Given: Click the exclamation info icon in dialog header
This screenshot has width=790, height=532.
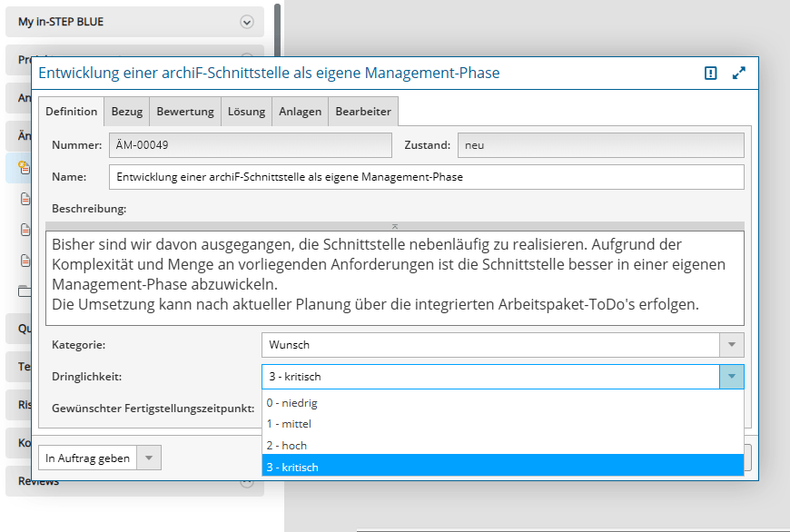Looking at the screenshot, I should pos(711,74).
